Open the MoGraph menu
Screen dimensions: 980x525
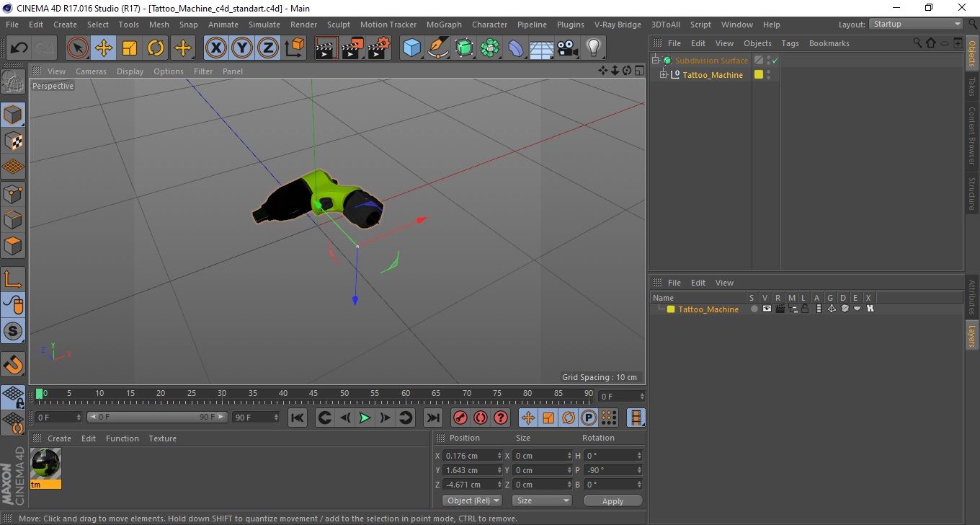tap(444, 25)
